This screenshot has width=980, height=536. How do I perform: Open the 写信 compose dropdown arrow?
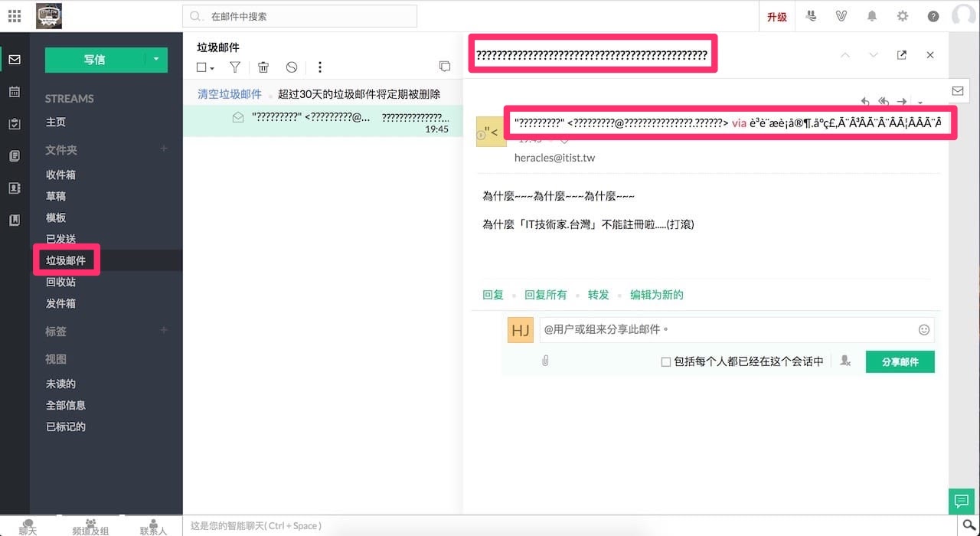coord(156,59)
